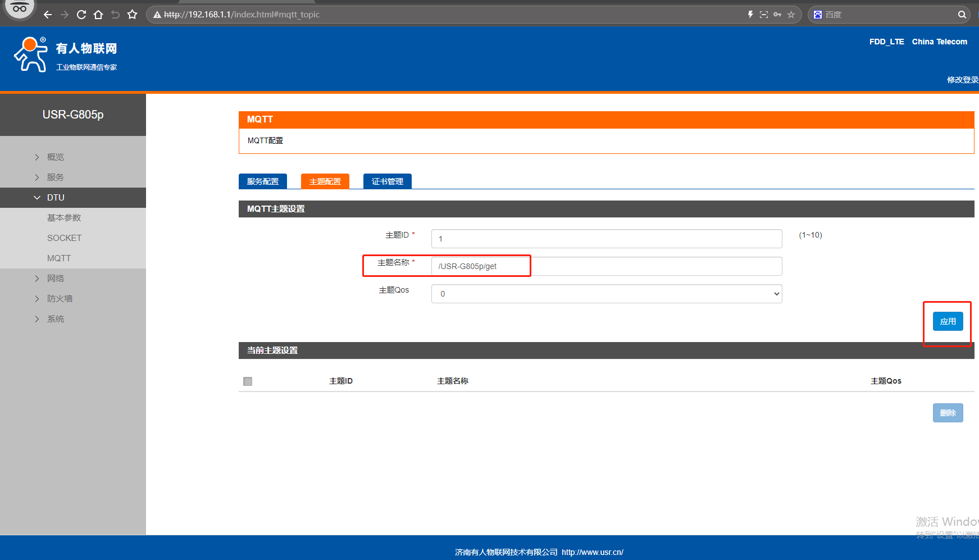Image resolution: width=979 pixels, height=560 pixels.
Task: Switch to the 服务配置 tab
Action: click(263, 181)
